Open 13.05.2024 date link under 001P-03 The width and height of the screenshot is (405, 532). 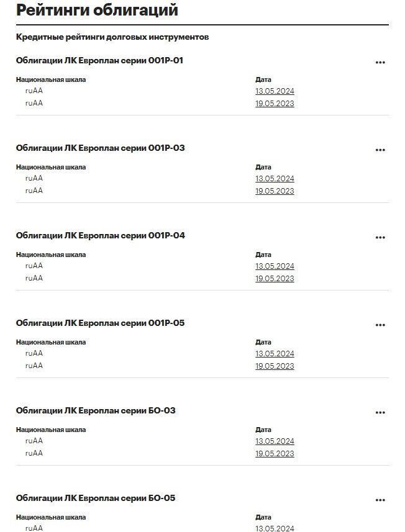tap(275, 179)
